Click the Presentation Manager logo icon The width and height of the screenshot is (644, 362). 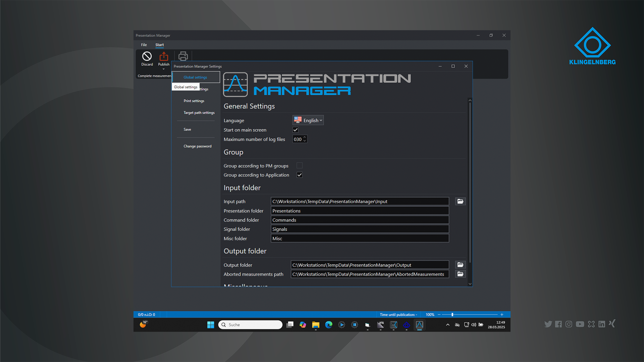235,84
